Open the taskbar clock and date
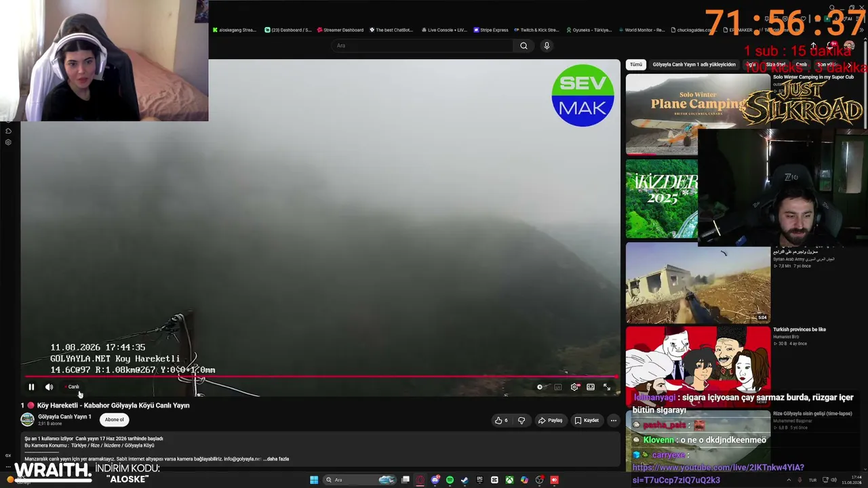 pos(852,480)
